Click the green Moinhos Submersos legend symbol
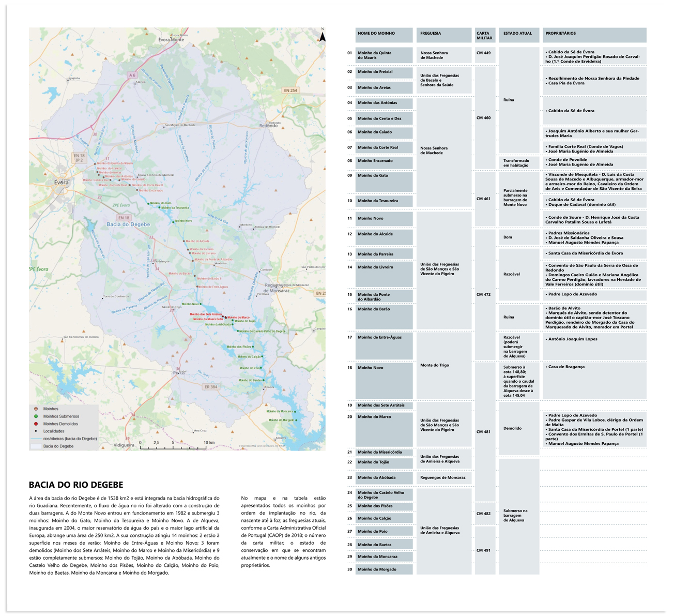This screenshot has height=616, width=674. click(36, 416)
